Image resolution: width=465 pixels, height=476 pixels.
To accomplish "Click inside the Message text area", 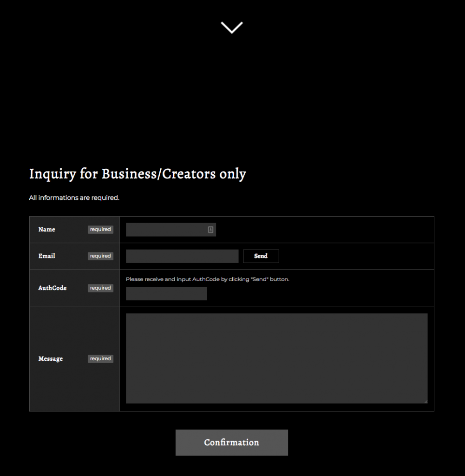I will [276, 358].
